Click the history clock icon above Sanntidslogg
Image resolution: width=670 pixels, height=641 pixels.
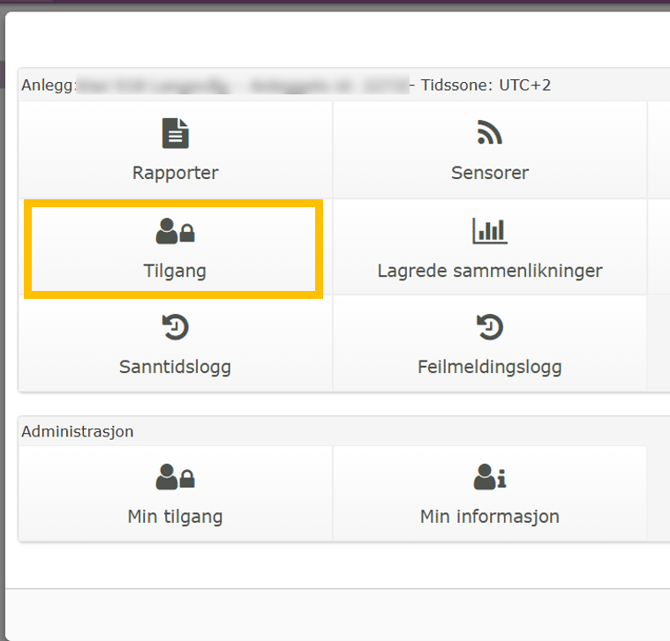pos(175,327)
